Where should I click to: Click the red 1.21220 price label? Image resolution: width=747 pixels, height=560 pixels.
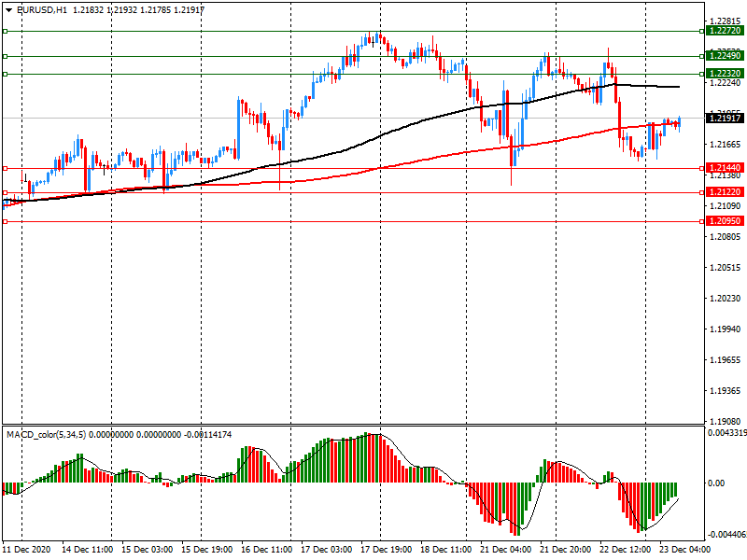(725, 192)
